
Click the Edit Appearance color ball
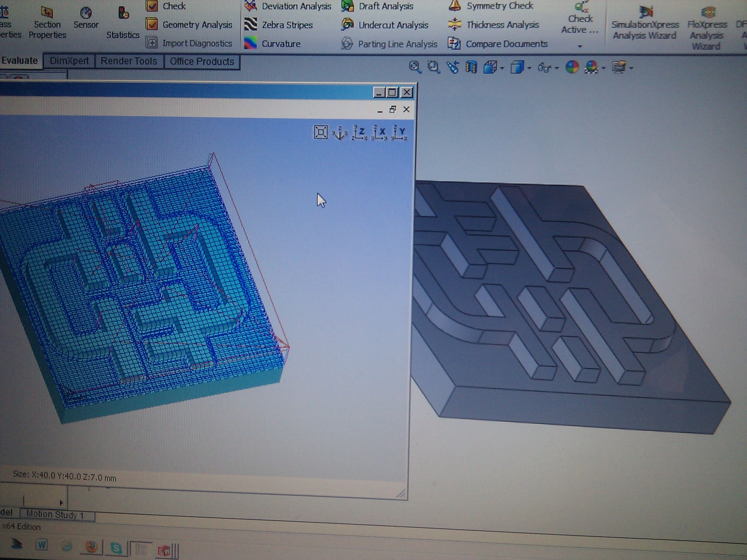(572, 67)
